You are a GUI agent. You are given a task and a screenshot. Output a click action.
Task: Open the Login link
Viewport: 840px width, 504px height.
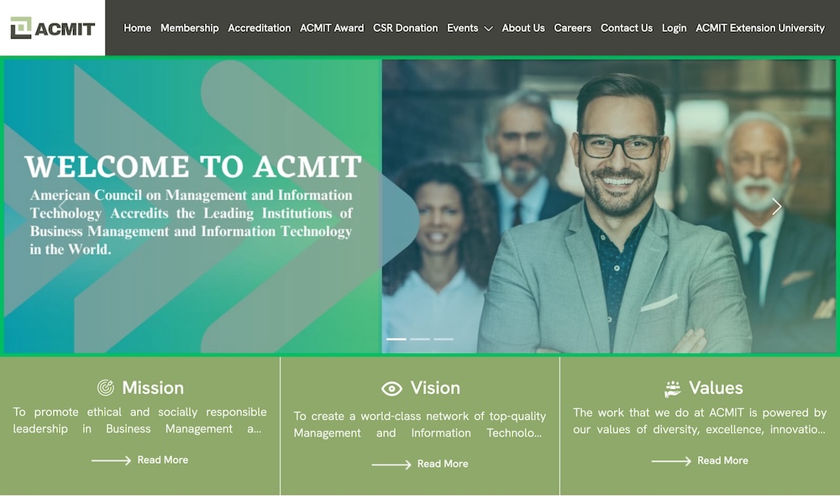click(674, 28)
